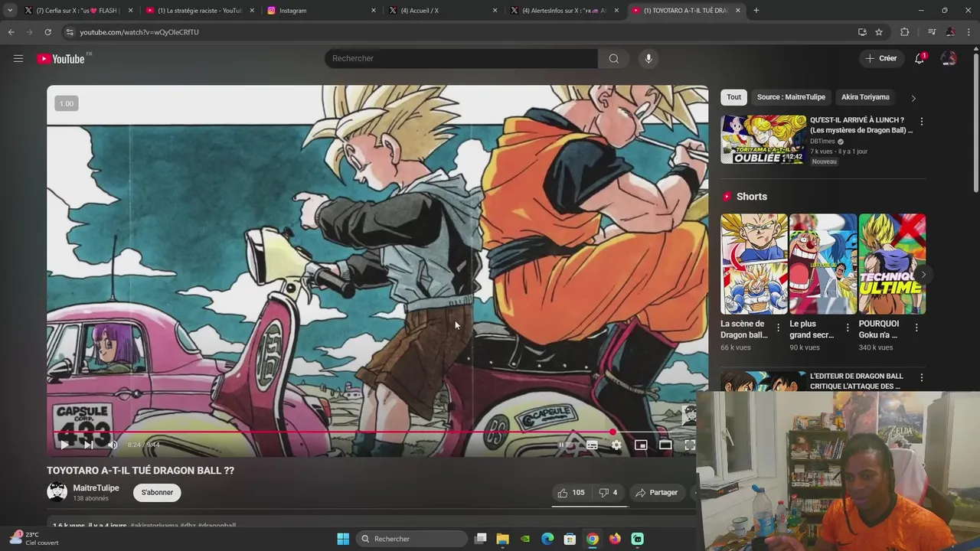The height and width of the screenshot is (551, 980).
Task: Dislike the video
Action: click(x=608, y=493)
